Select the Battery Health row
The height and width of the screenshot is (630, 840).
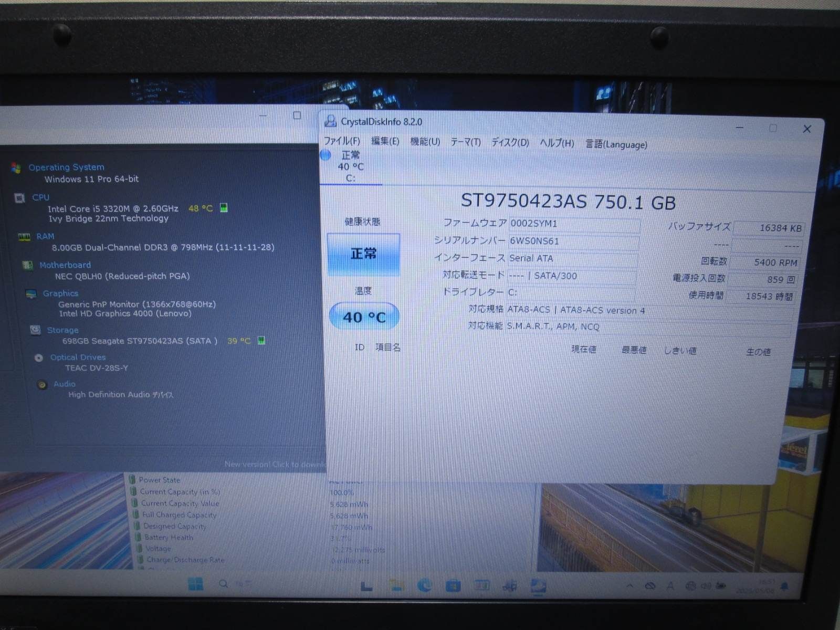click(x=169, y=538)
